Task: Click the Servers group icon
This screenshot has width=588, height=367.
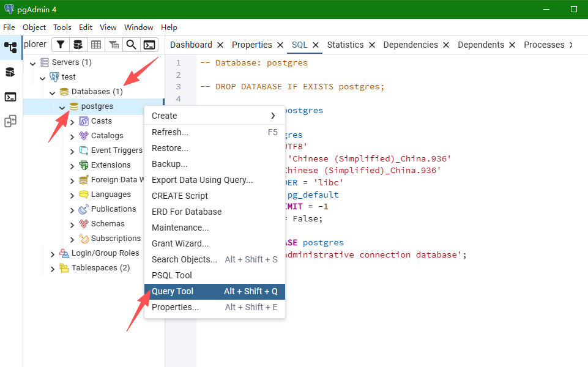Action: (x=45, y=62)
